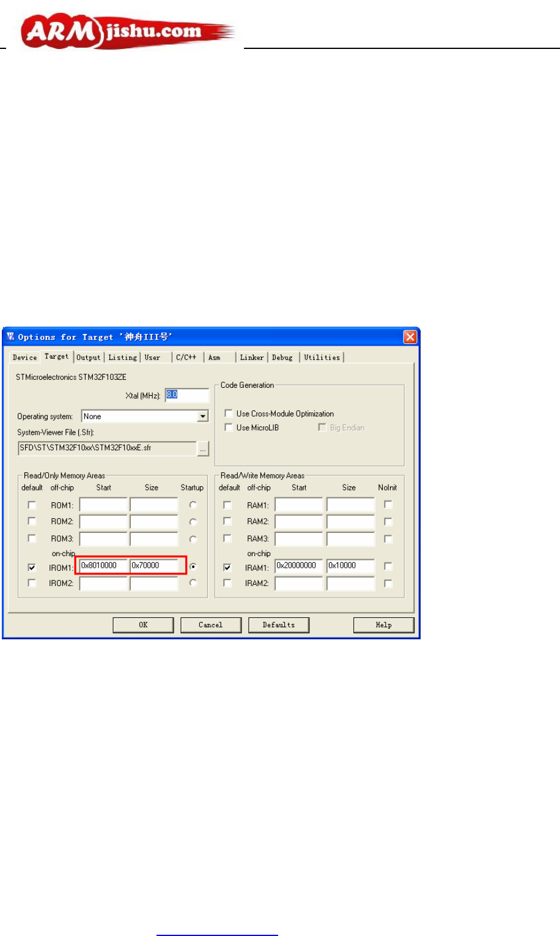Click the ARMjishu.com logo
560x936 pixels.
pos(128,32)
